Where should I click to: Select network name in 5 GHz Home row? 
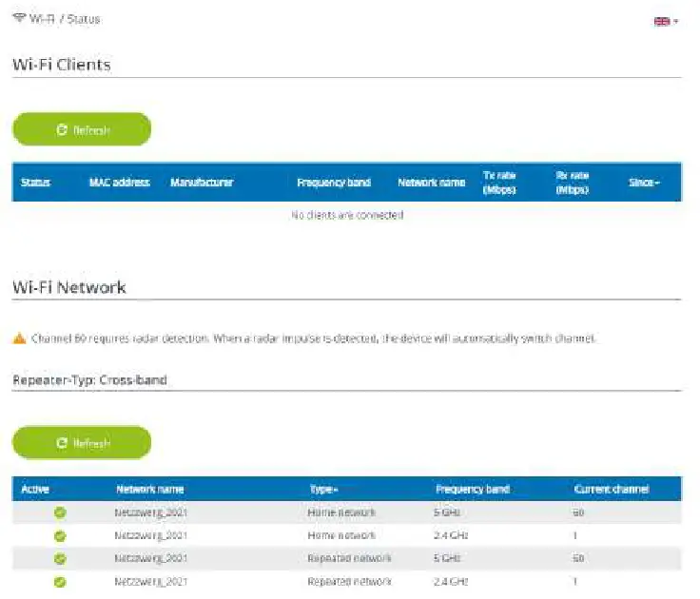pyautogui.click(x=150, y=512)
